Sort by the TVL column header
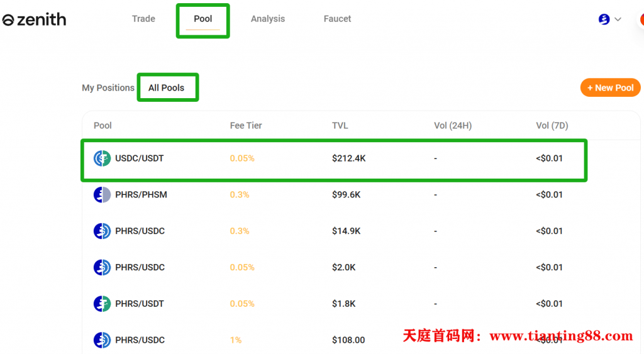644x354 pixels. point(340,126)
